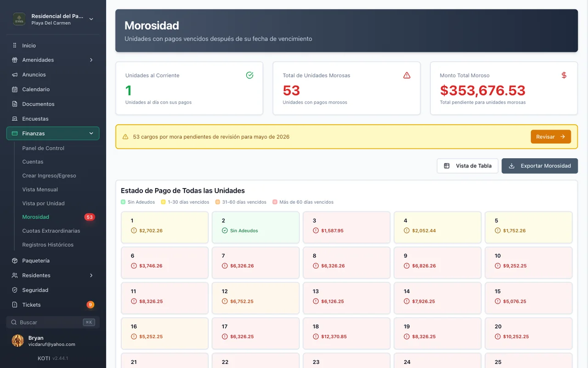The image size is (588, 368).
Task: Click the Revisar button in warning banner
Action: point(551,137)
